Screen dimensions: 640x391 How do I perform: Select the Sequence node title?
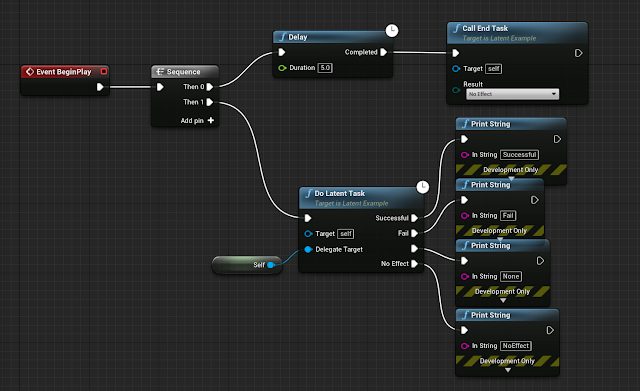(x=183, y=72)
